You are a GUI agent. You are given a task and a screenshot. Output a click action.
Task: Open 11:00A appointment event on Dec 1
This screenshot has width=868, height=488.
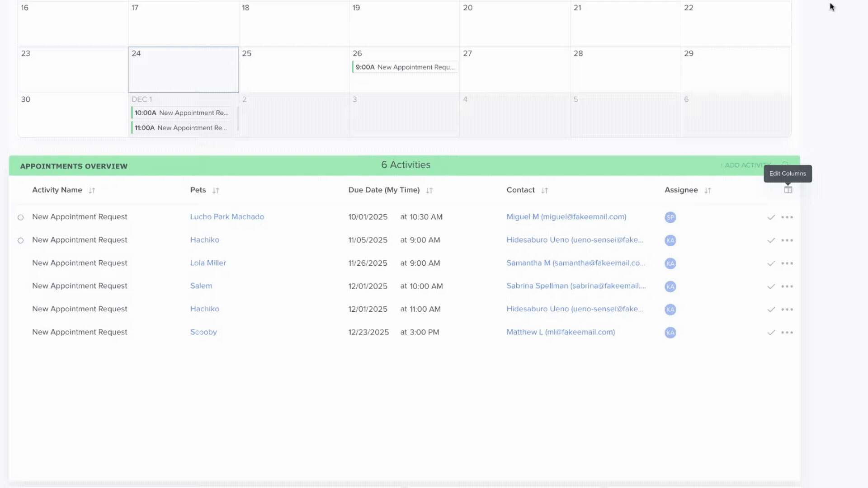coord(181,128)
